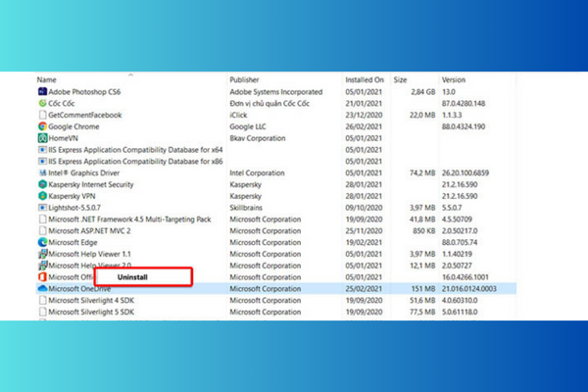Click the Microsoft Silverlight 4 SDK icon
588x392 pixels.
pyautogui.click(x=42, y=300)
